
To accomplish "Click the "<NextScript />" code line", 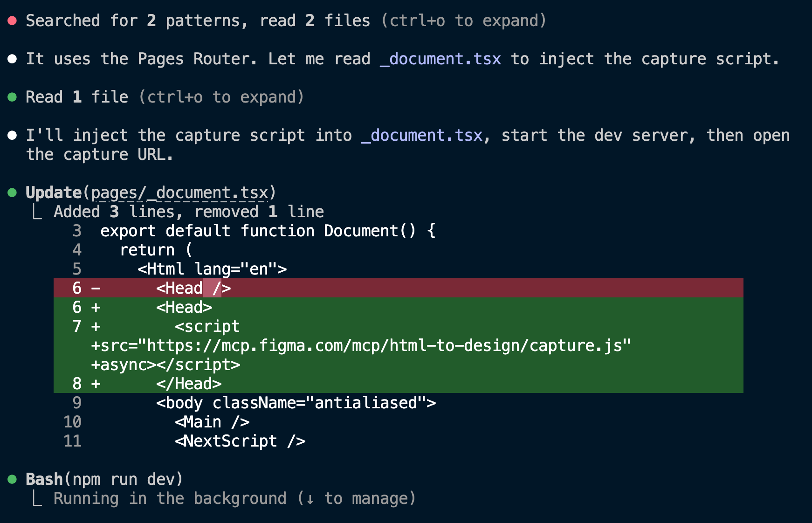I will point(240,441).
